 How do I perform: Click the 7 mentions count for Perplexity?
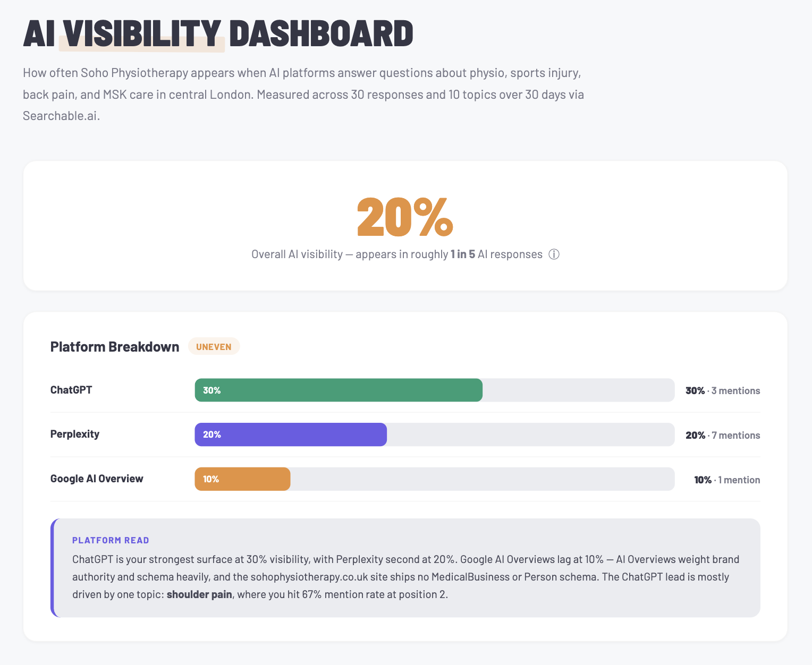tap(736, 435)
